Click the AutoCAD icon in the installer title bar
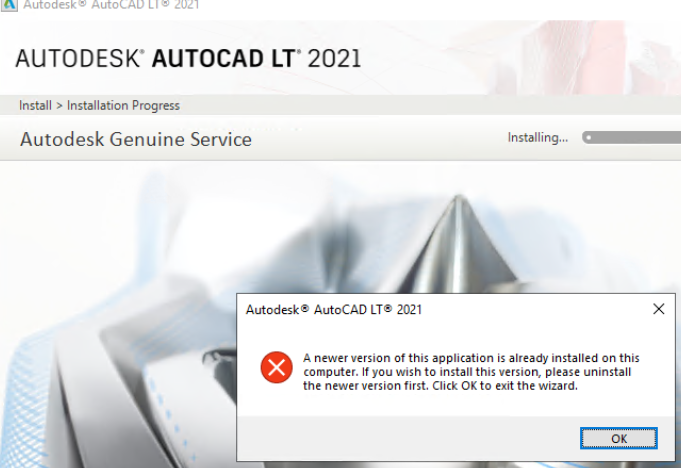 (8, 6)
